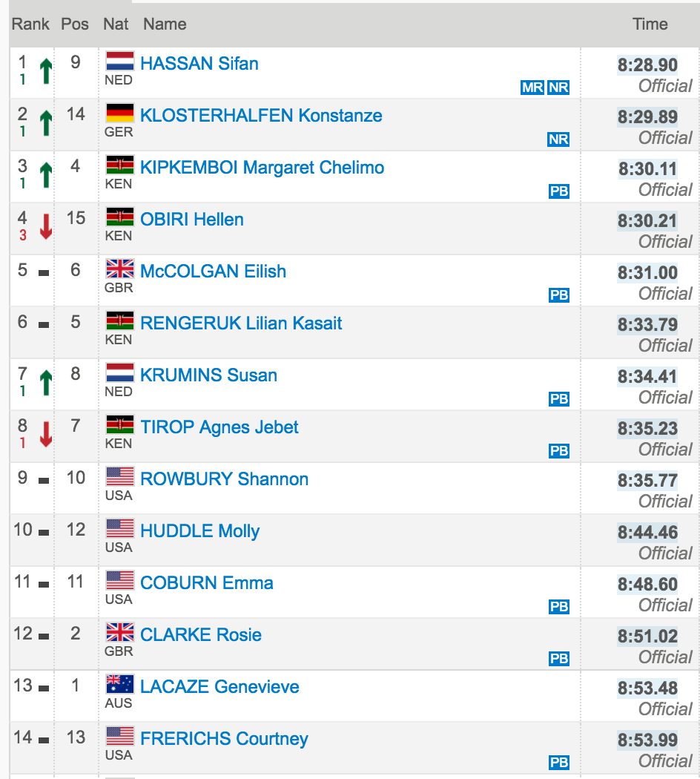
Task: Click the PB badge in FRERICHS Courtney's row
Action: click(559, 763)
